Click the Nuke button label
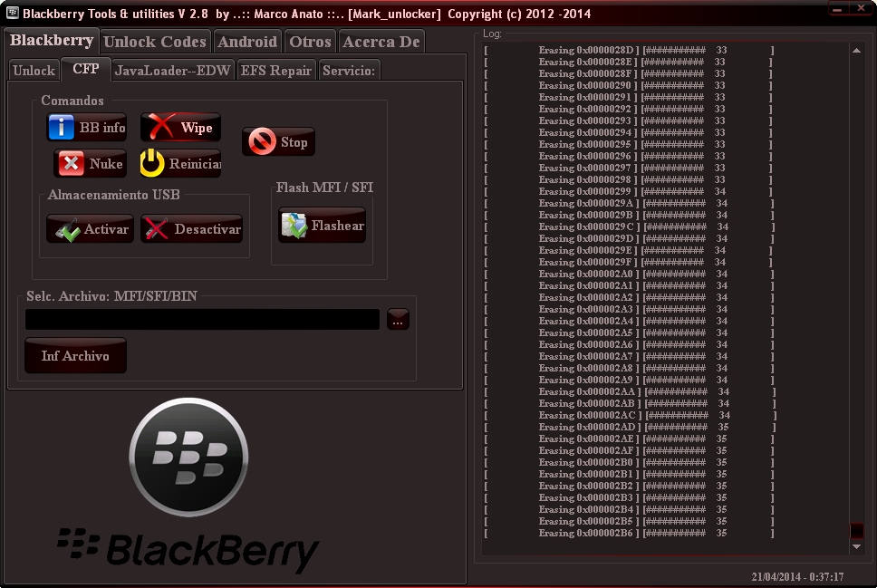The image size is (877, 588). 106,164
